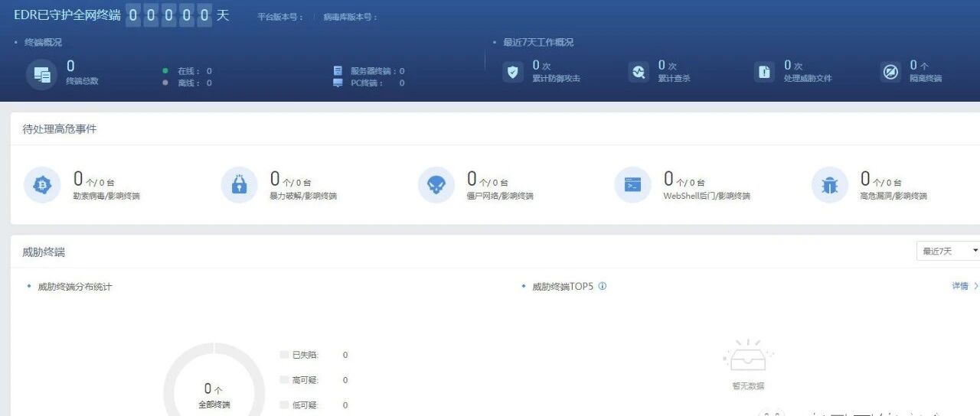Open the WebShell backdoor terminal icon

tap(632, 185)
